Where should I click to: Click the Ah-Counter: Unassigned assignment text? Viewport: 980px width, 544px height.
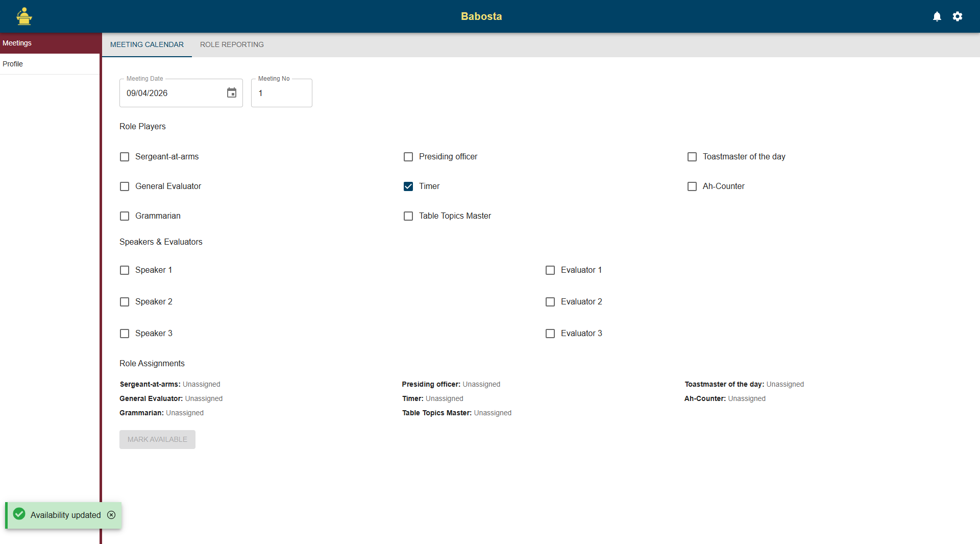725,398
